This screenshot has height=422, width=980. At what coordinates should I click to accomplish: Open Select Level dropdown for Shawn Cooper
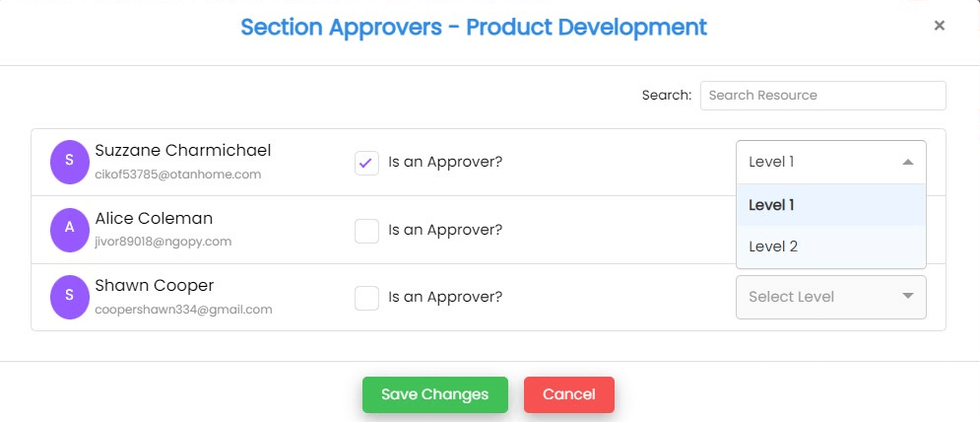830,297
